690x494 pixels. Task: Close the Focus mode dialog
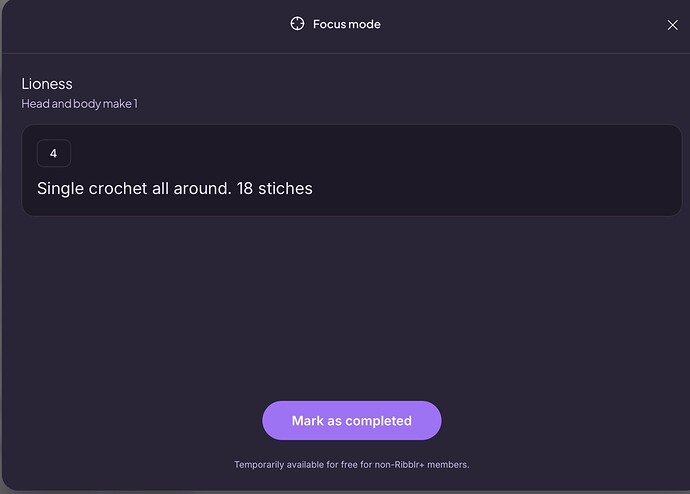coord(672,25)
